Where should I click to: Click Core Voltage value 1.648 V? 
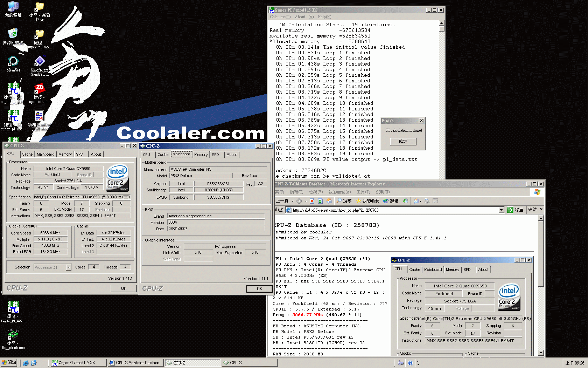coord(92,187)
